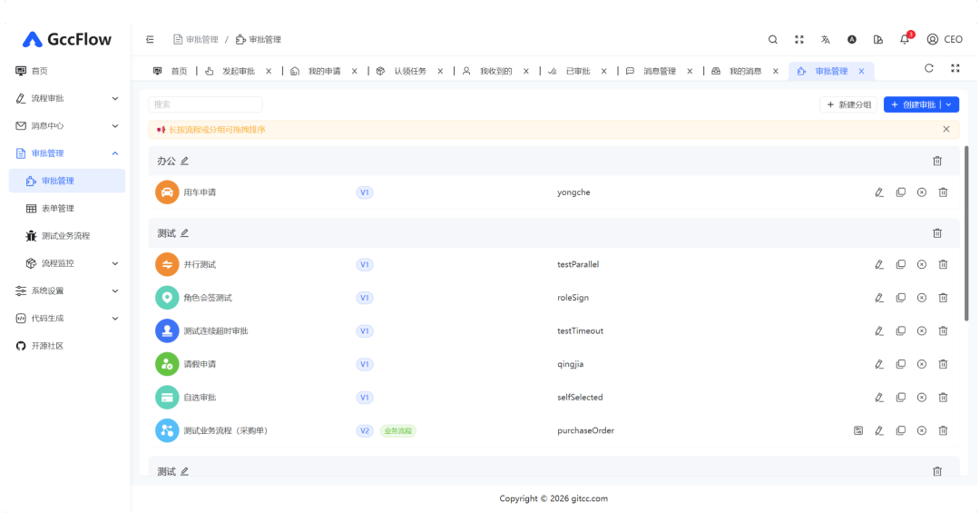Viewport: 980px width, 522px height.
Task: Toggle theme with the round A icon
Action: (852, 39)
